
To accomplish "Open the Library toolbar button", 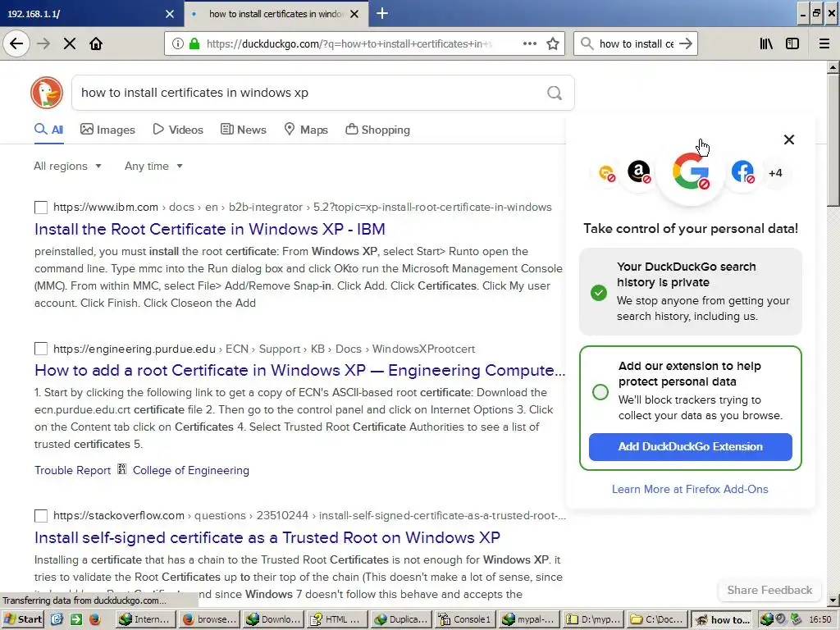I will 766,43.
